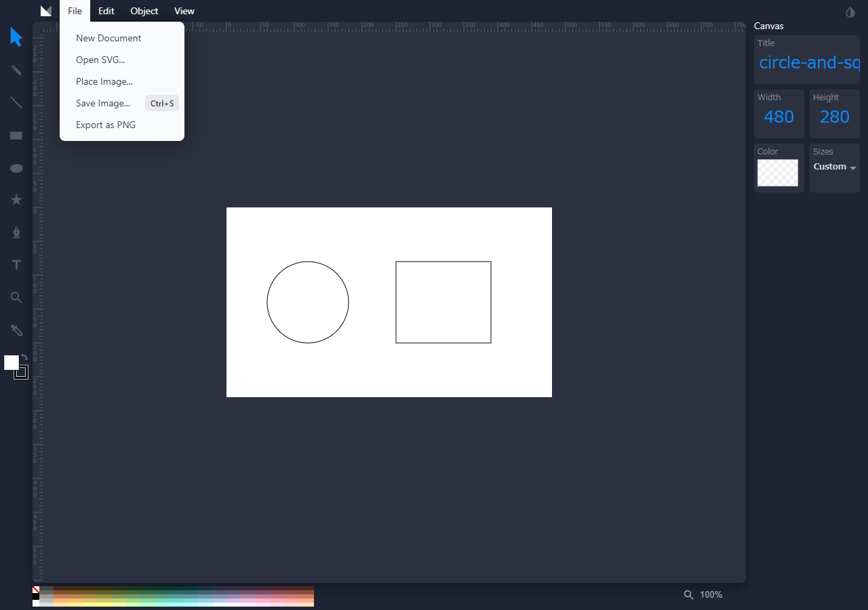The height and width of the screenshot is (610, 868).
Task: Open the canvas Color swatch
Action: 778,173
